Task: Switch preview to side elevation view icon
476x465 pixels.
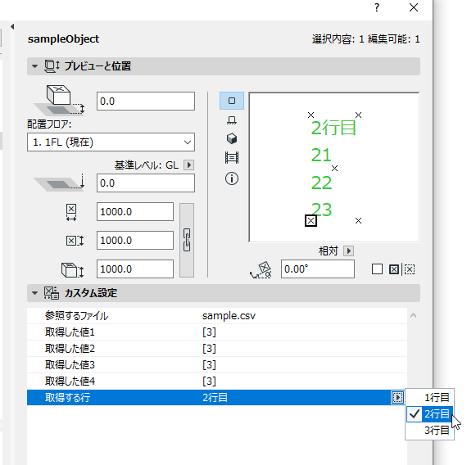Action: [232, 120]
